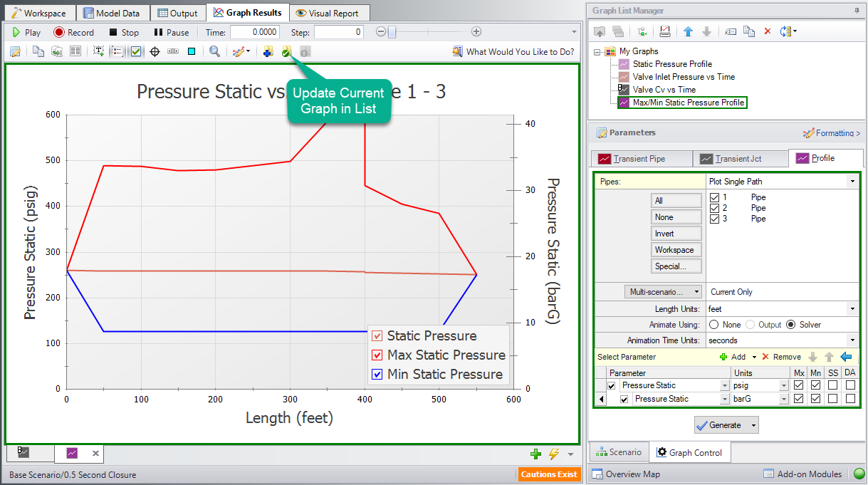
Task: Open the Transient Pipe tab
Action: 641,158
